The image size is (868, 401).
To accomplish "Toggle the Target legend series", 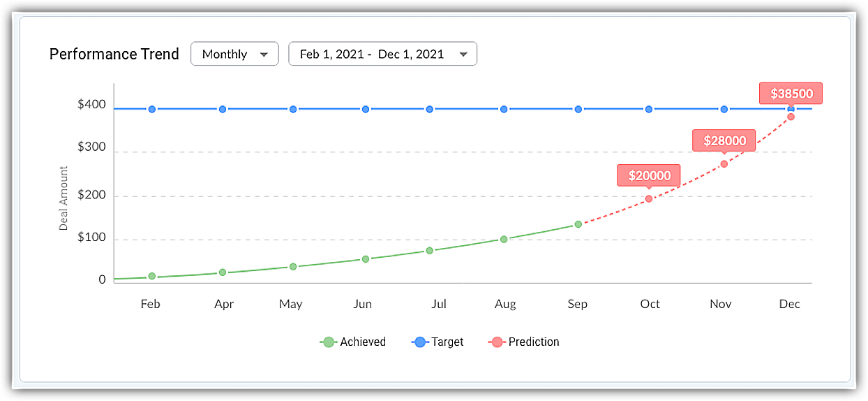I will coord(447,342).
